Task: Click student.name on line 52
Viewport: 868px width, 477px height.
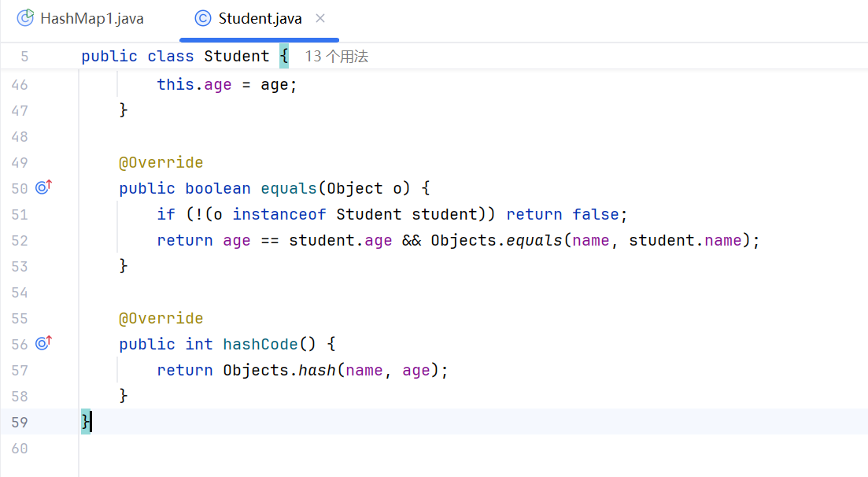Action: point(685,240)
